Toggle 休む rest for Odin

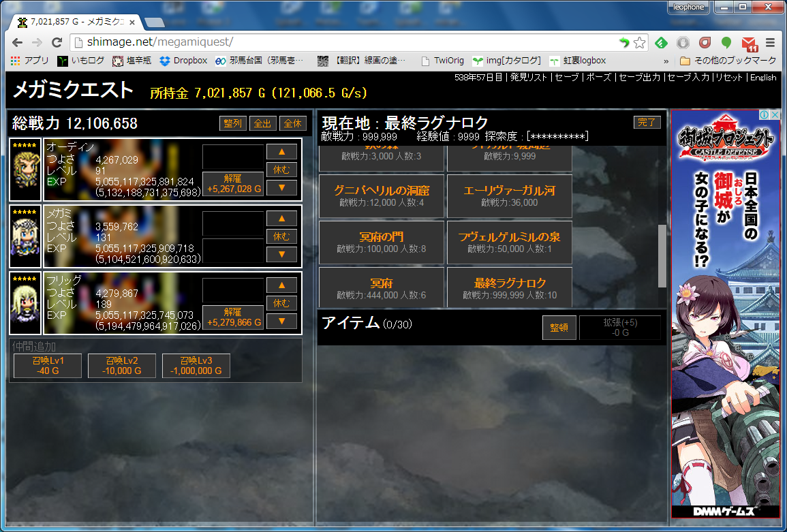click(281, 170)
